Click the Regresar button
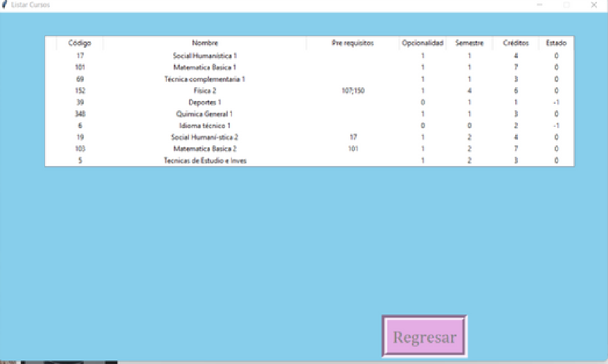This screenshot has height=364, width=608. pyautogui.click(x=424, y=337)
